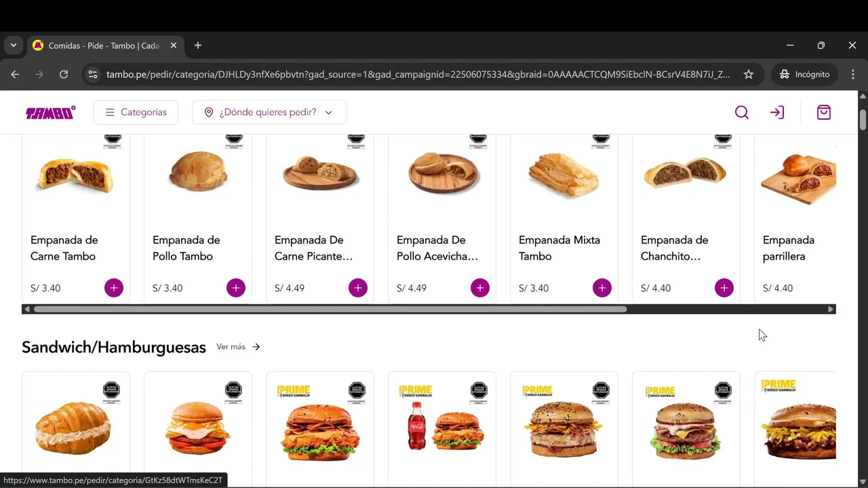Screen dimensions: 868x488
Task: Reload the page
Action: pos(64,75)
